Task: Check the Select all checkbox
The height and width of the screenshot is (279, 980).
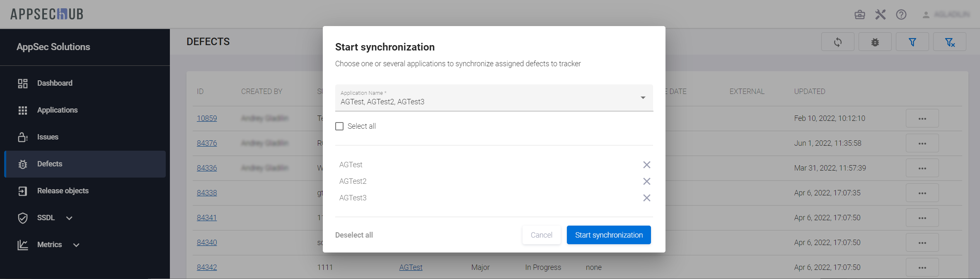Action: [x=339, y=126]
